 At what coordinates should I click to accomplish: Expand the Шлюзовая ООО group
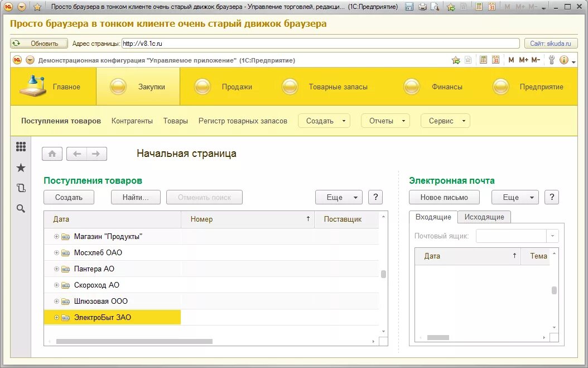56,301
